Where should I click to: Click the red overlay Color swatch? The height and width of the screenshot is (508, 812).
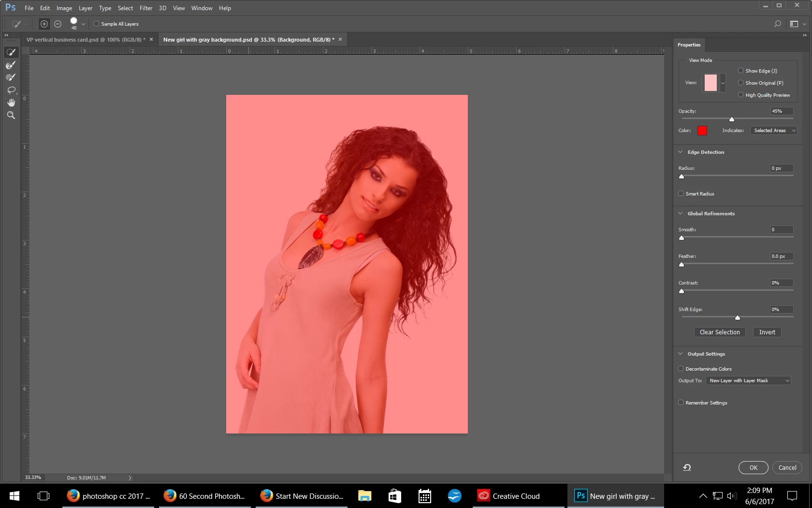pos(702,131)
